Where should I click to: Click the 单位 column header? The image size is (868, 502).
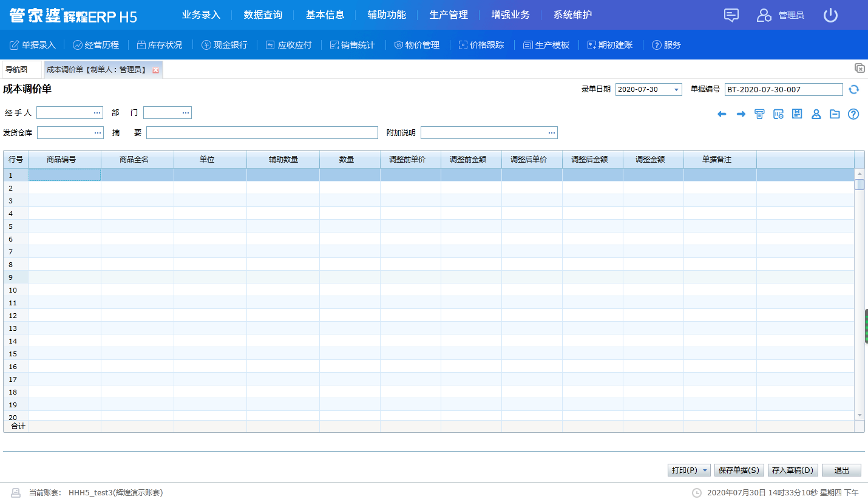click(210, 160)
